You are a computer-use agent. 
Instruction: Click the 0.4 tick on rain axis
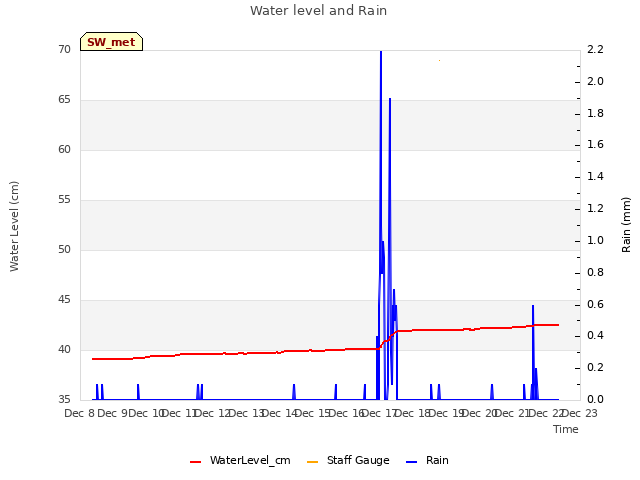tap(595, 336)
